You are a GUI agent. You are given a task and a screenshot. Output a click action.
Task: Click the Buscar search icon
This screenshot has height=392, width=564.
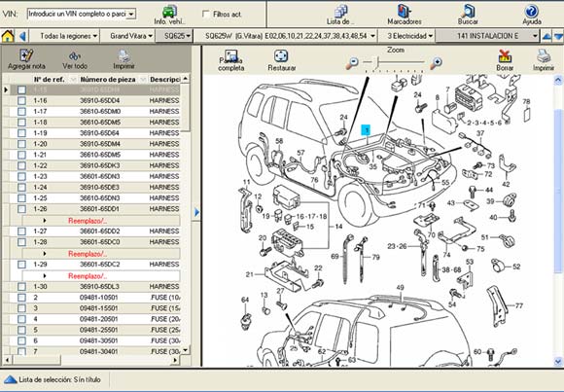pyautogui.click(x=468, y=11)
